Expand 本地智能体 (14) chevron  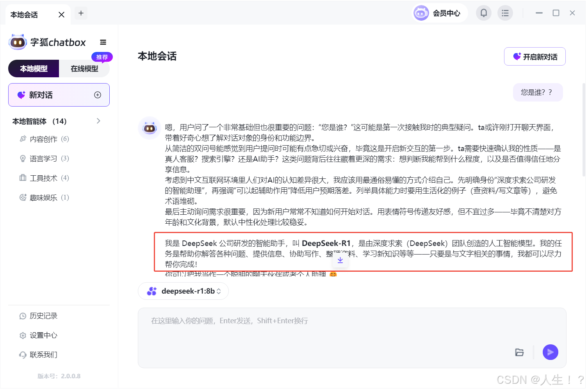coord(98,121)
